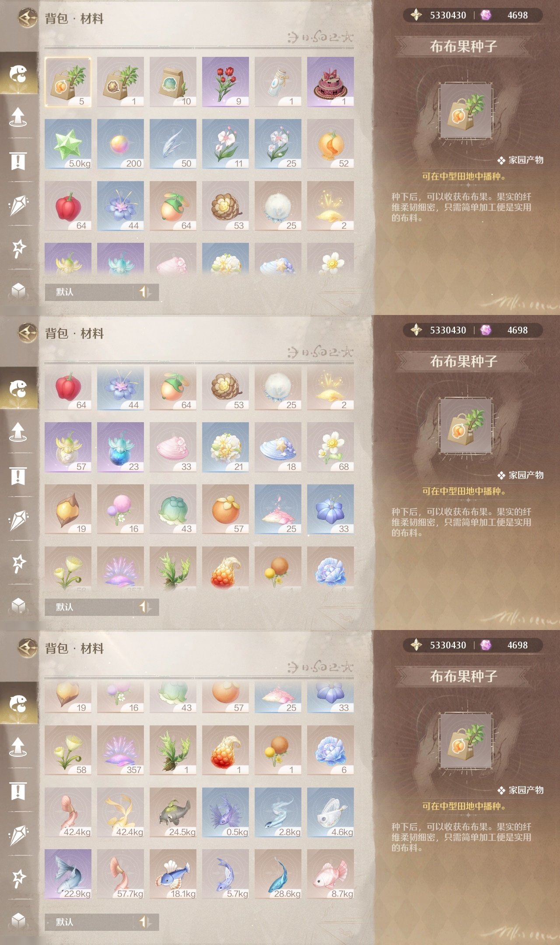Viewport: 560px width, 945px height.
Task: Select the green star crystal weighing 5.0kg
Action: [68, 144]
